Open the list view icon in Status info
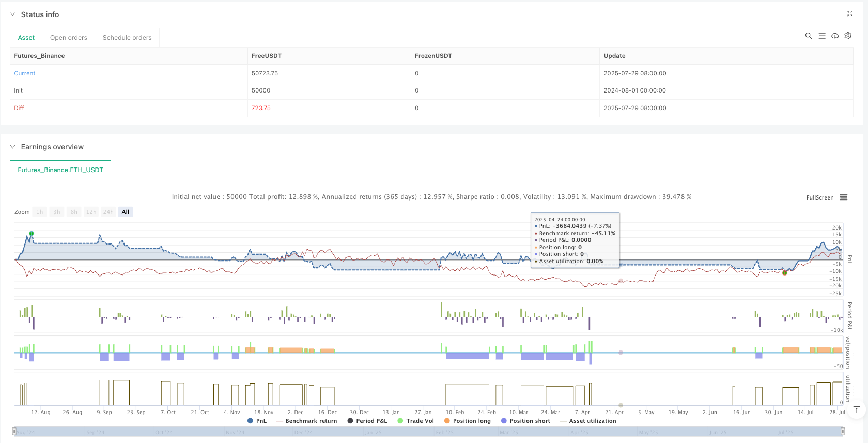Viewport: 868px width, 443px height. tap(822, 36)
